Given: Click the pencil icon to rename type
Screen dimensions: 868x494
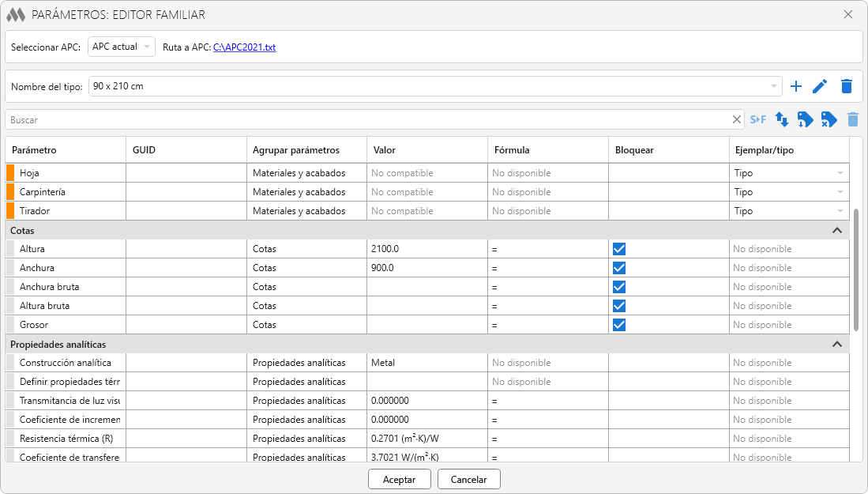Looking at the screenshot, I should point(821,86).
